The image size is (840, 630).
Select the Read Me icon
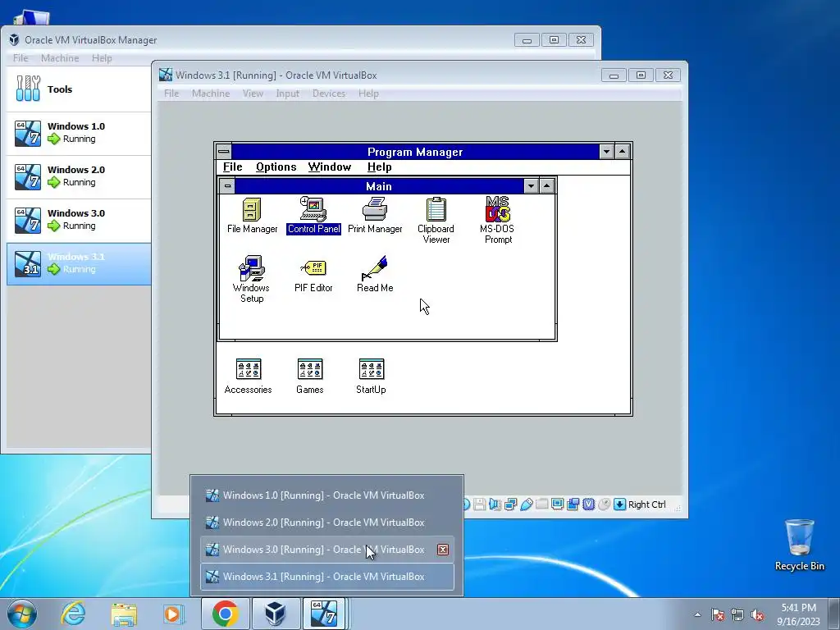coord(374,274)
